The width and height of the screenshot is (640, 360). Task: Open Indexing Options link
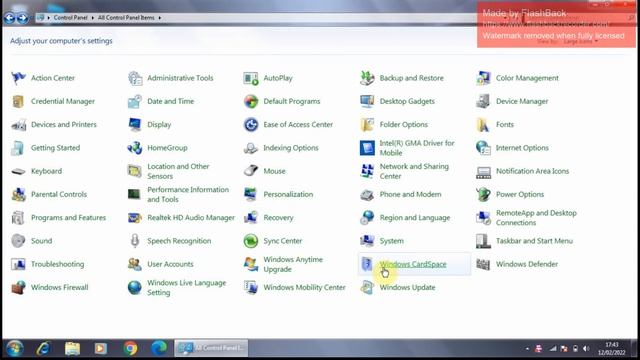click(x=291, y=148)
